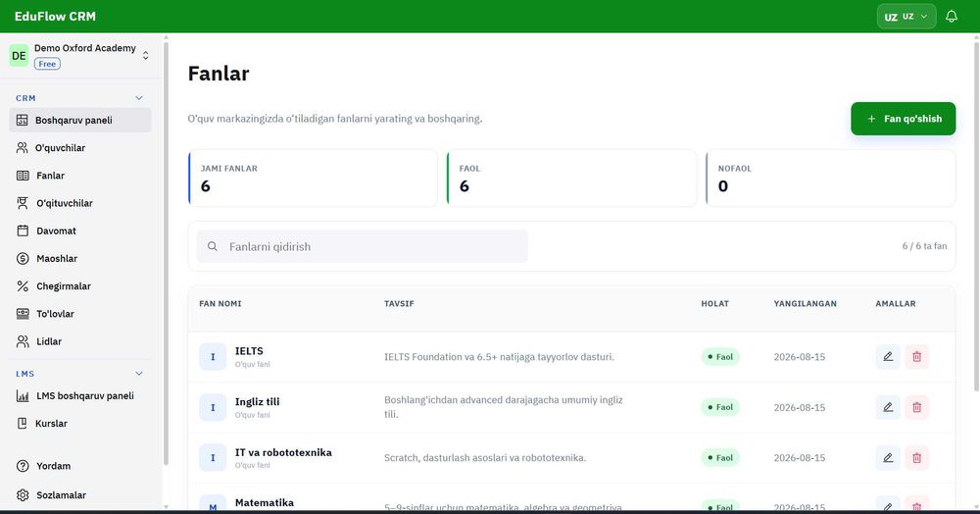Go to O'qituvchilar menu item

click(x=80, y=203)
